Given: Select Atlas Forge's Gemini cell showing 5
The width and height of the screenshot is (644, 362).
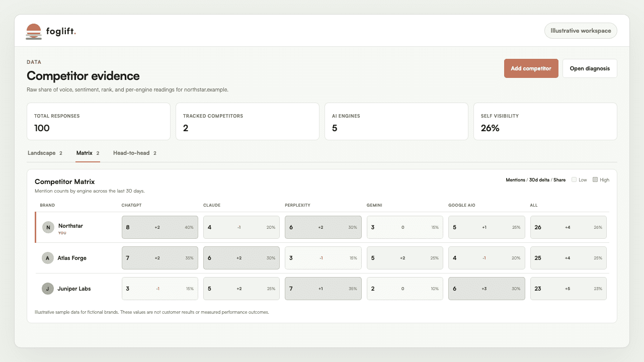Looking at the screenshot, I should pyautogui.click(x=405, y=258).
